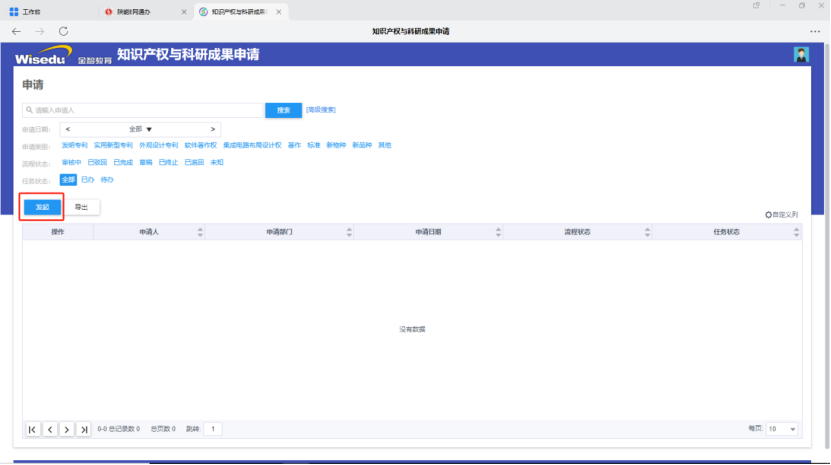Select 全部 task status filter
The height and width of the screenshot is (465, 831).
68,179
